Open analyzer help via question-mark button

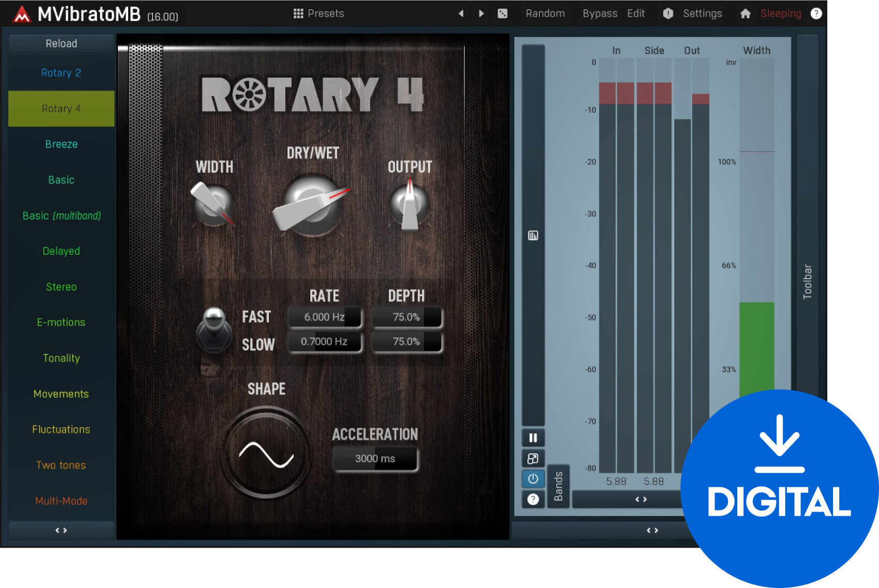(x=533, y=499)
